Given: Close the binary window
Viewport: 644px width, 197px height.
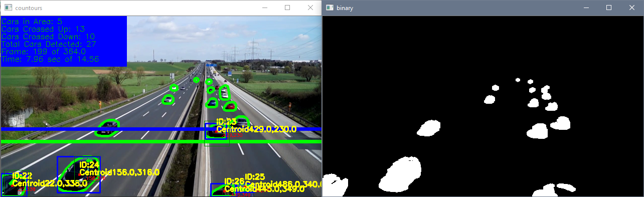Looking at the screenshot, I should coord(632,8).
